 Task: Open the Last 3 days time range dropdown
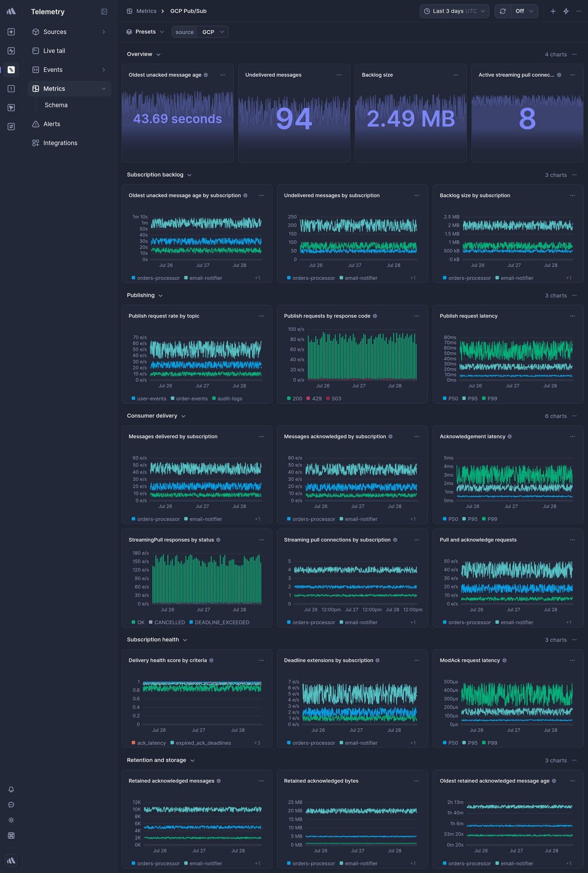pos(454,11)
